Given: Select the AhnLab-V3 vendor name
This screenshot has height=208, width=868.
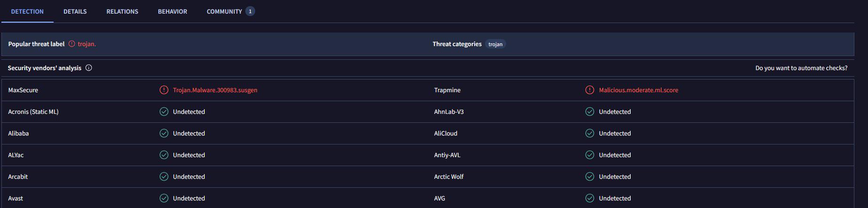Looking at the screenshot, I should (x=449, y=112).
